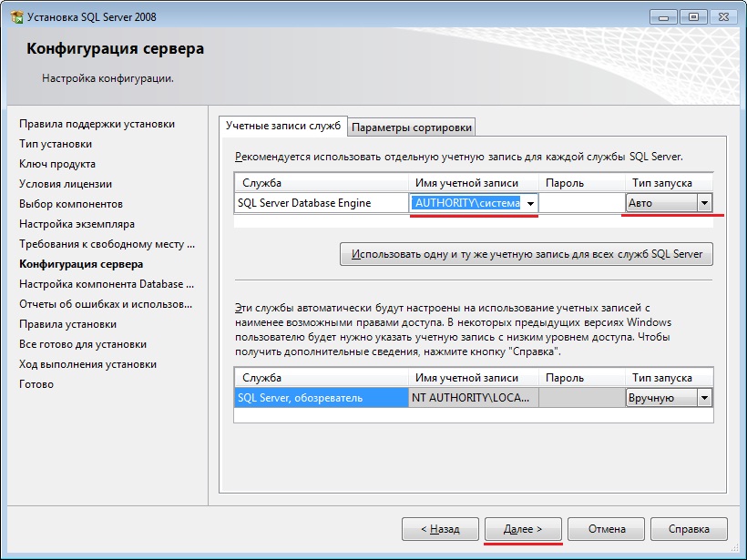Expand the Авто startup type dropdown
The width and height of the screenshot is (747, 560).
pyautogui.click(x=704, y=203)
